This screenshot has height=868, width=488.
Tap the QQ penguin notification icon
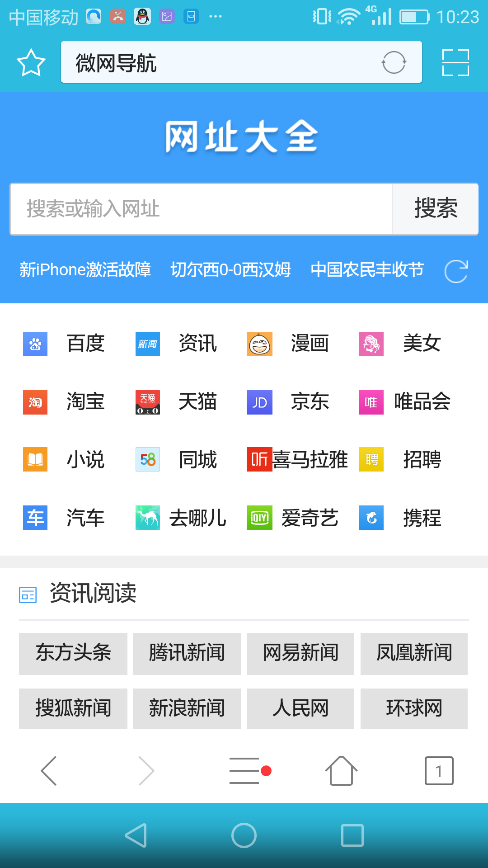click(142, 17)
